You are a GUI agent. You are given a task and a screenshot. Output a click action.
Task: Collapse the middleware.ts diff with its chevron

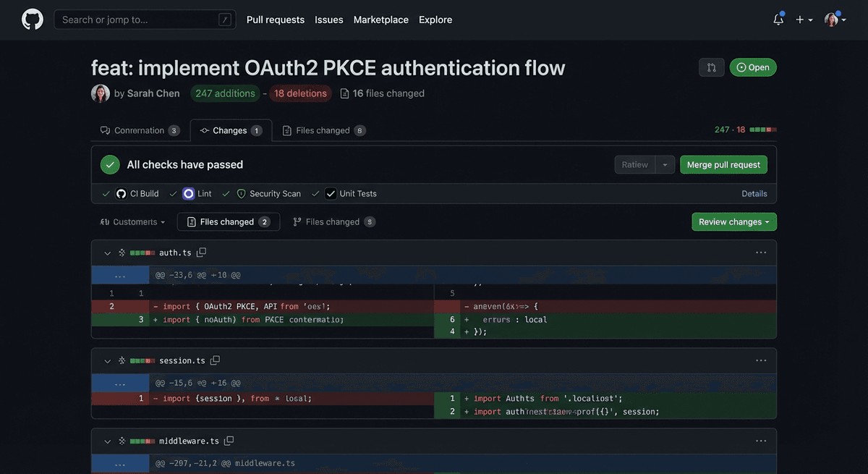point(106,440)
